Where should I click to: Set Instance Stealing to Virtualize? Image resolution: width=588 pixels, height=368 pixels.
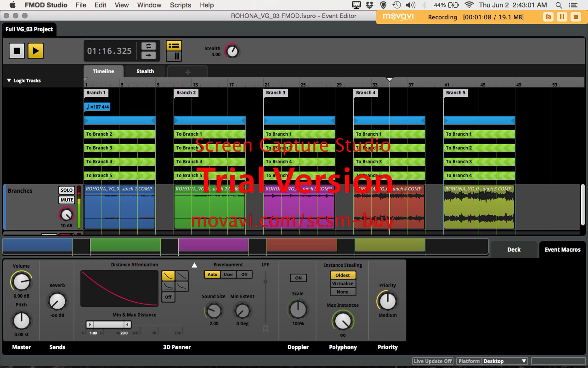[x=343, y=284]
